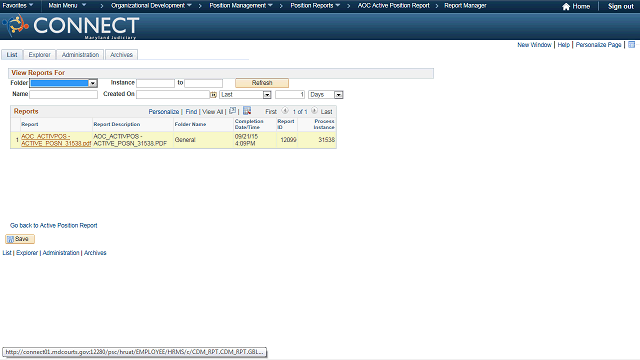
Task: Click Sign out
Action: (x=620, y=7)
